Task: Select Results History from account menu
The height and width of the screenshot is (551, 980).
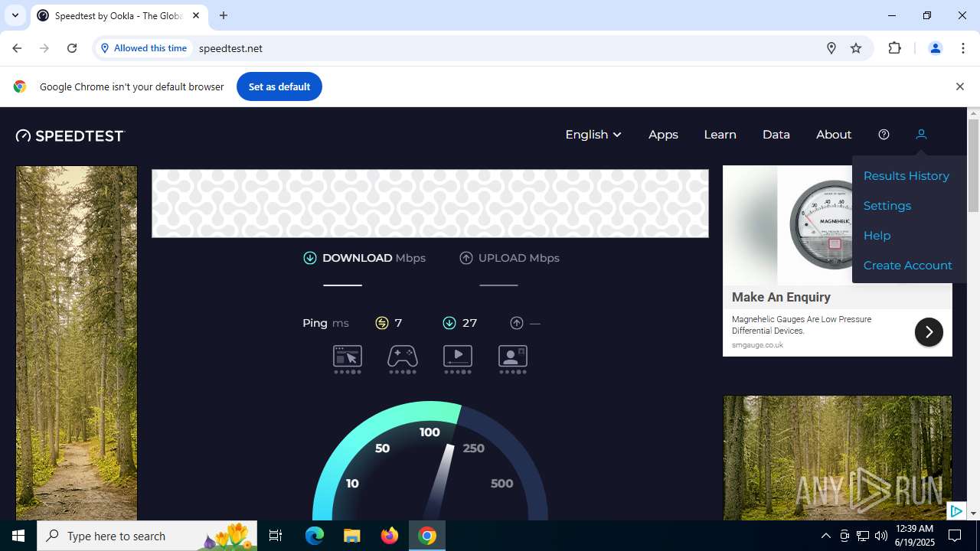Action: point(906,176)
